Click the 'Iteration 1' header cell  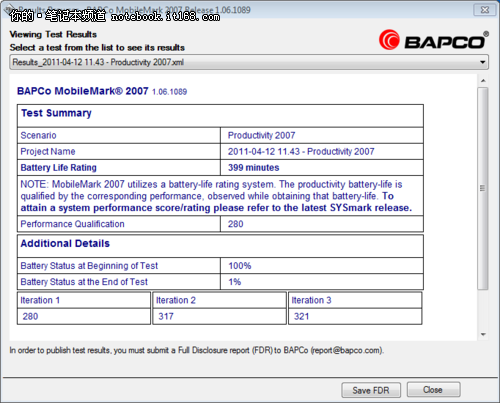[x=84, y=300]
